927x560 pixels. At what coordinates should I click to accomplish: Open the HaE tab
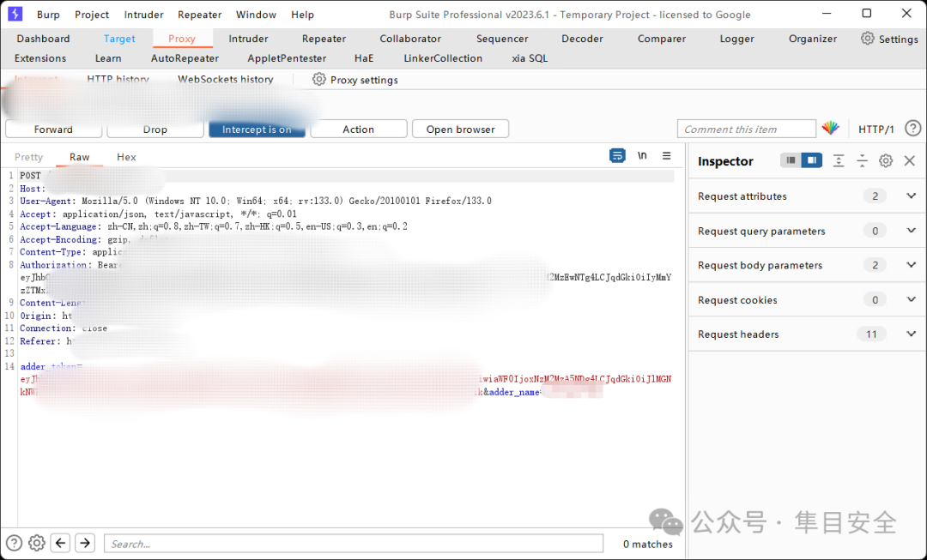[x=364, y=58]
